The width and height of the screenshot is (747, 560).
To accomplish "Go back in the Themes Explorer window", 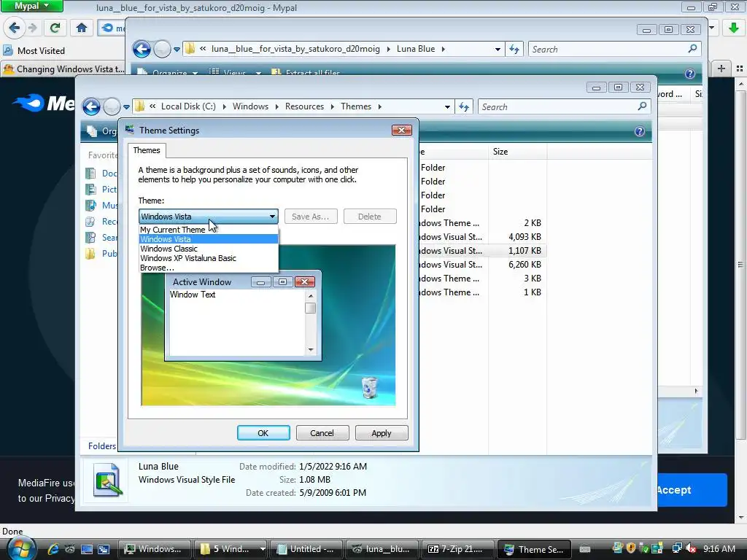I will pyautogui.click(x=91, y=106).
